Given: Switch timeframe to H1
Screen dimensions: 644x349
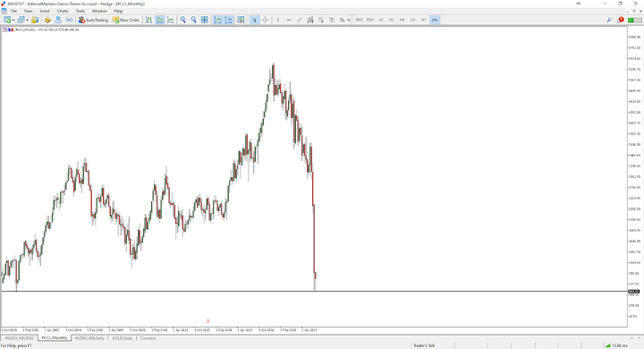Looking at the screenshot, I should tap(381, 20).
